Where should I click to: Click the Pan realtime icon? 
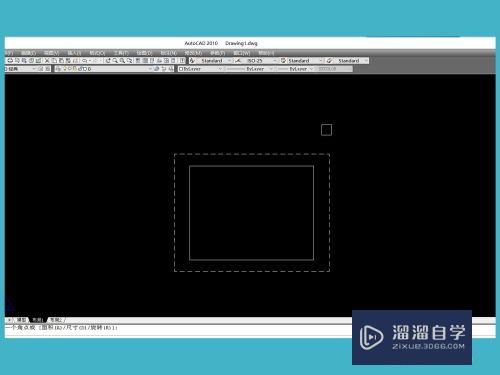(x=108, y=61)
